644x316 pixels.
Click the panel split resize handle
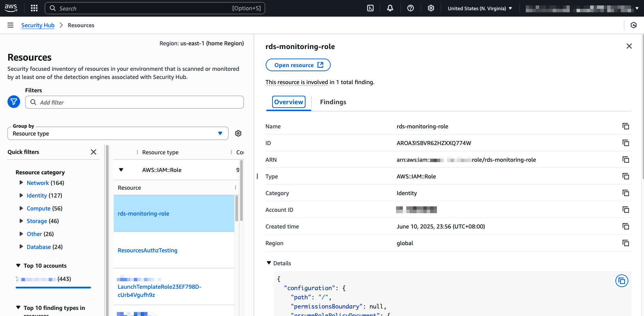pos(257,176)
